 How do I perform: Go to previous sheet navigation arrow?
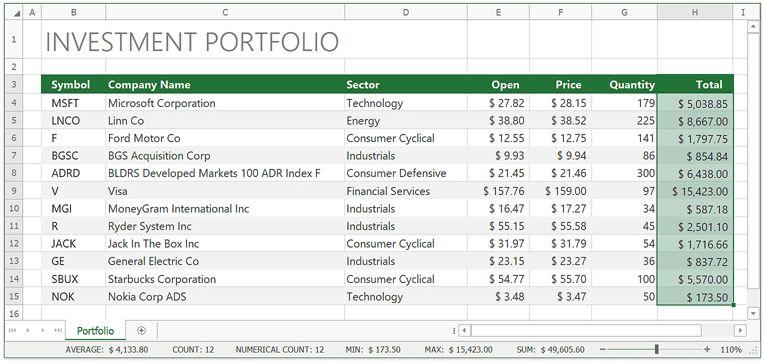click(x=27, y=331)
